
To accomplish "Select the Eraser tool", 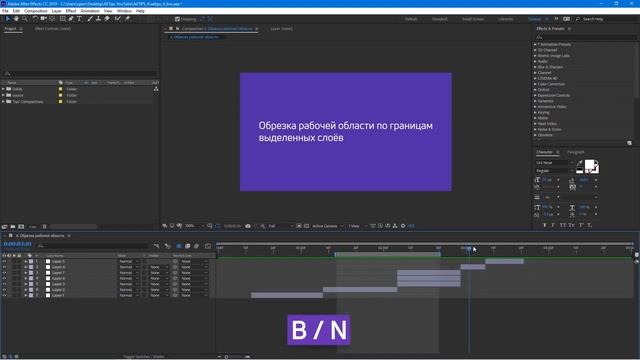I will (107, 19).
